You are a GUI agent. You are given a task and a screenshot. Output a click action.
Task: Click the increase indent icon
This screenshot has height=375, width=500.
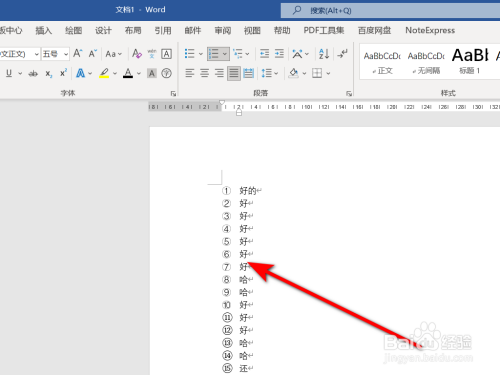(x=279, y=54)
